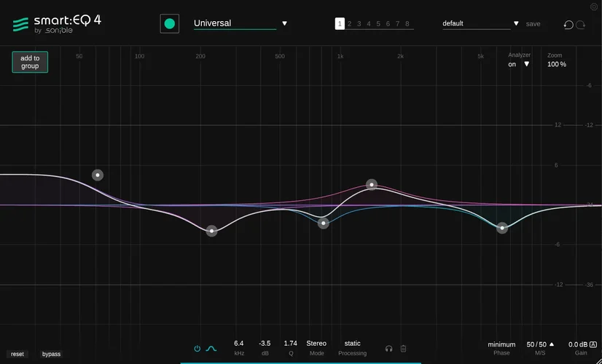Image resolution: width=602 pixels, height=364 pixels.
Task: Click the redo arrow icon
Action: [x=580, y=25]
